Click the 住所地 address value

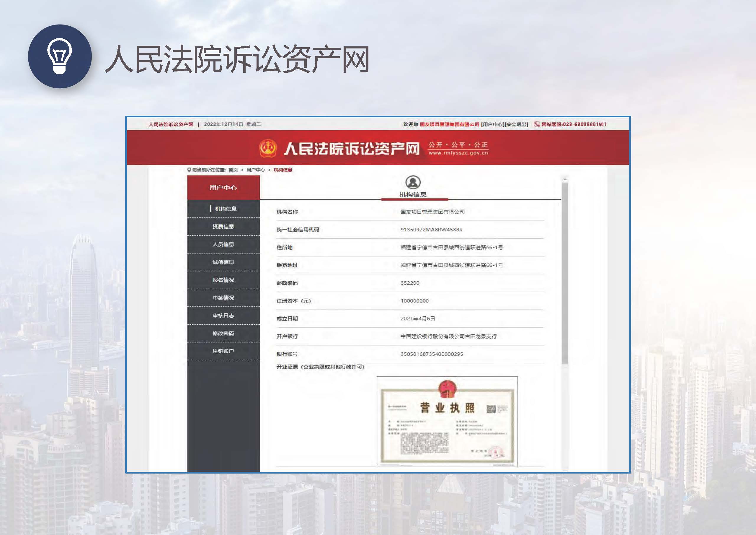pos(452,247)
